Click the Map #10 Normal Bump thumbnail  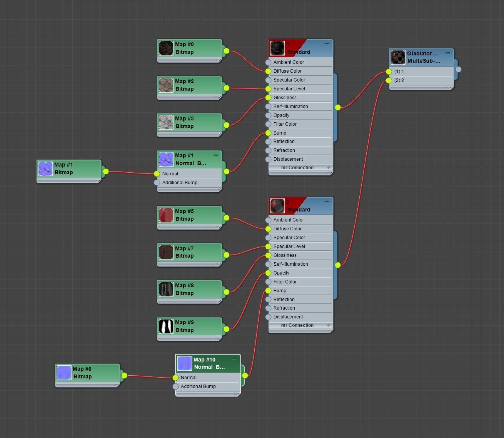point(185,363)
